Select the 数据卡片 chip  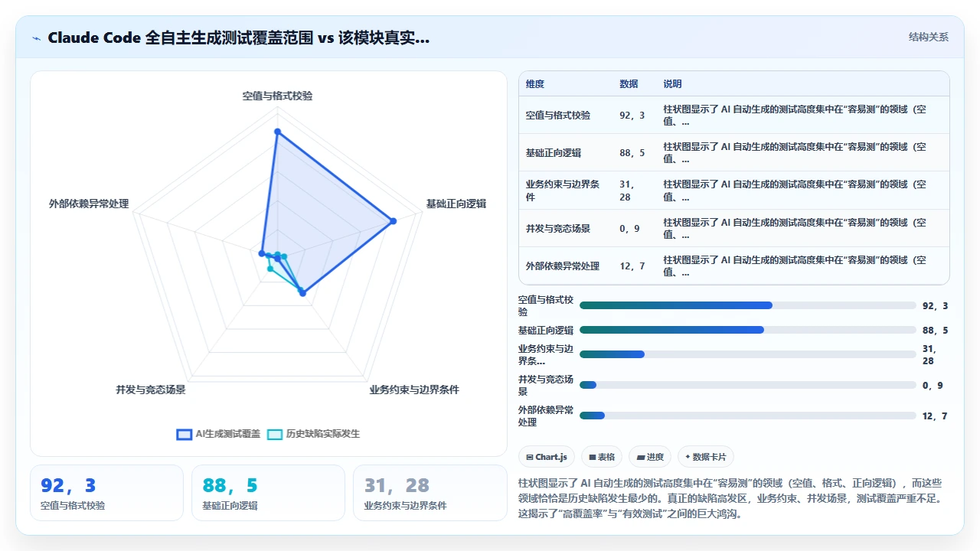706,457
